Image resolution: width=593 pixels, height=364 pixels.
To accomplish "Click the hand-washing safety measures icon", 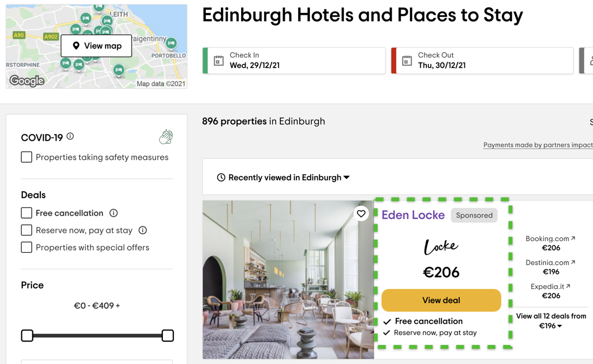I will click(166, 137).
